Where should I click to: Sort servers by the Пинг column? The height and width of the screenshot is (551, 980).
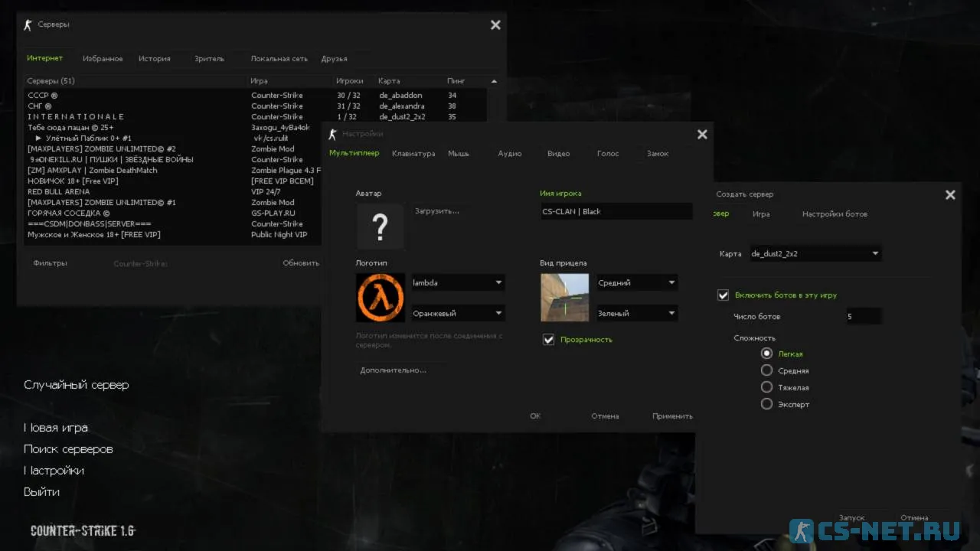coord(456,81)
